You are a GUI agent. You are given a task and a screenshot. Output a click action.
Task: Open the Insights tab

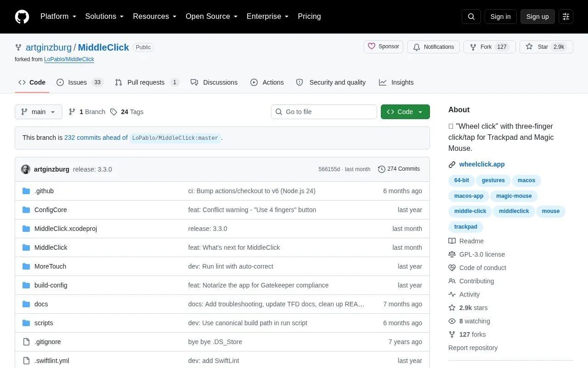(396, 82)
